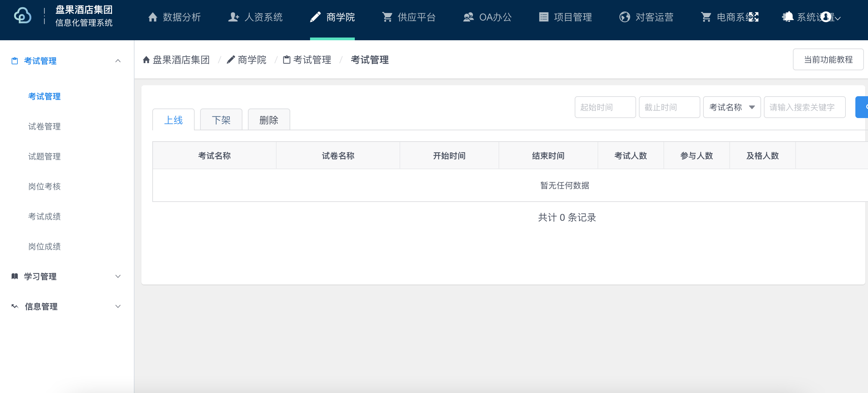Open 试卷管理 in the sidebar

[x=44, y=127]
